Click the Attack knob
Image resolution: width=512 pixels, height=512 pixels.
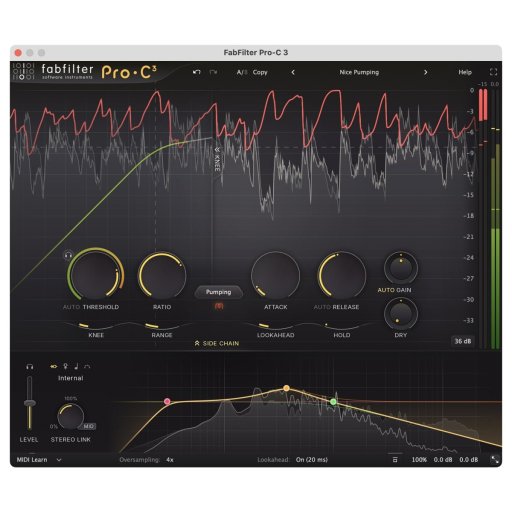[x=275, y=275]
